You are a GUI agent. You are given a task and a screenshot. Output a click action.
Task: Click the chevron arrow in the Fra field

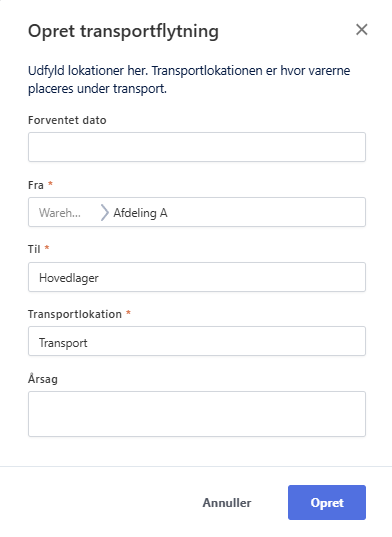coord(104,212)
